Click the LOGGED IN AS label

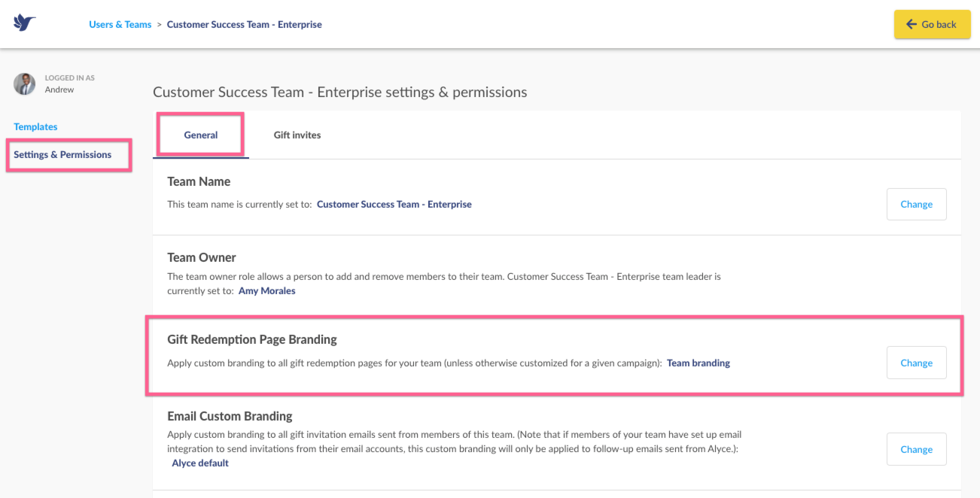tap(70, 77)
